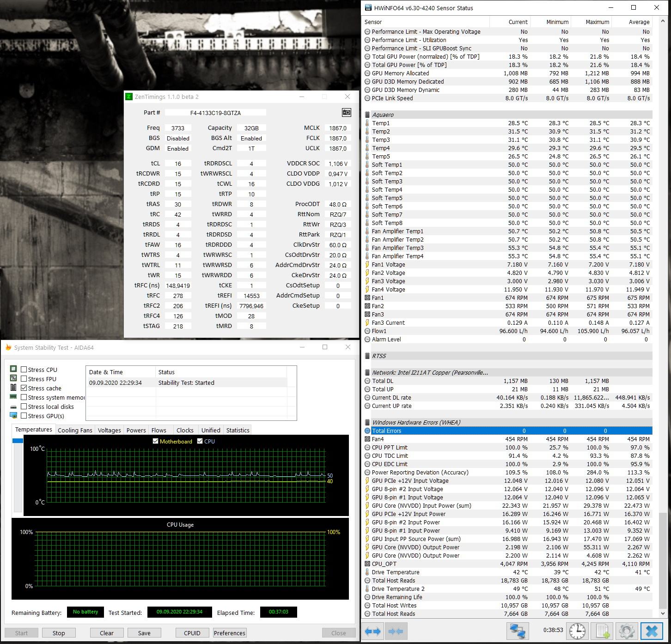Uncheck the Stress cache checkbox
This screenshot has height=644, width=671.
[24, 388]
